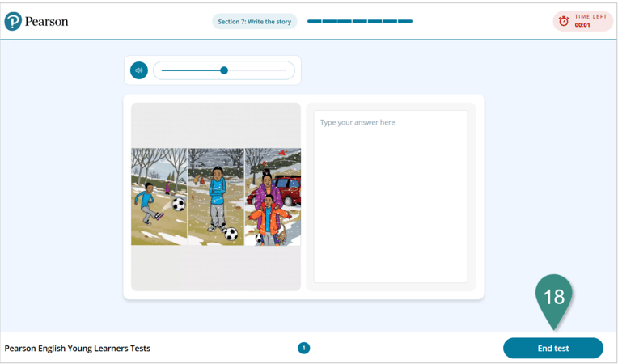Click the red stopwatch timer icon
This screenshot has height=364, width=618.
pyautogui.click(x=564, y=21)
